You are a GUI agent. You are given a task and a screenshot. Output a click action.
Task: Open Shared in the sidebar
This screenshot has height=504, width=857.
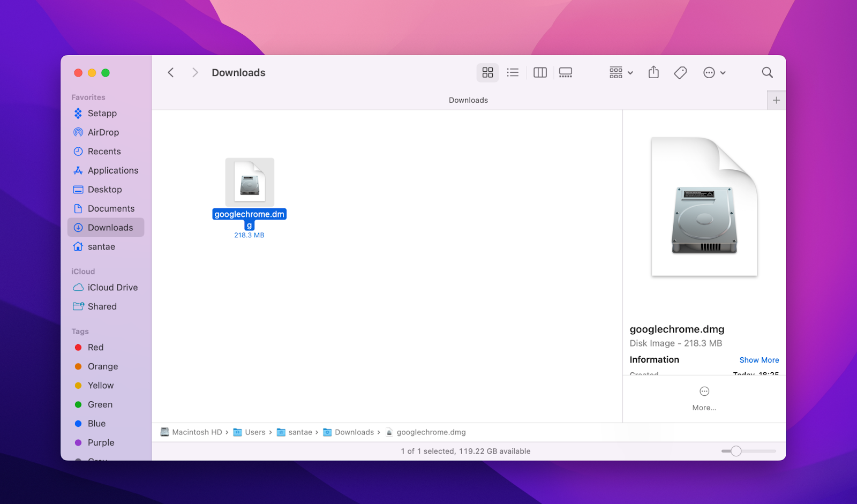pos(106,306)
